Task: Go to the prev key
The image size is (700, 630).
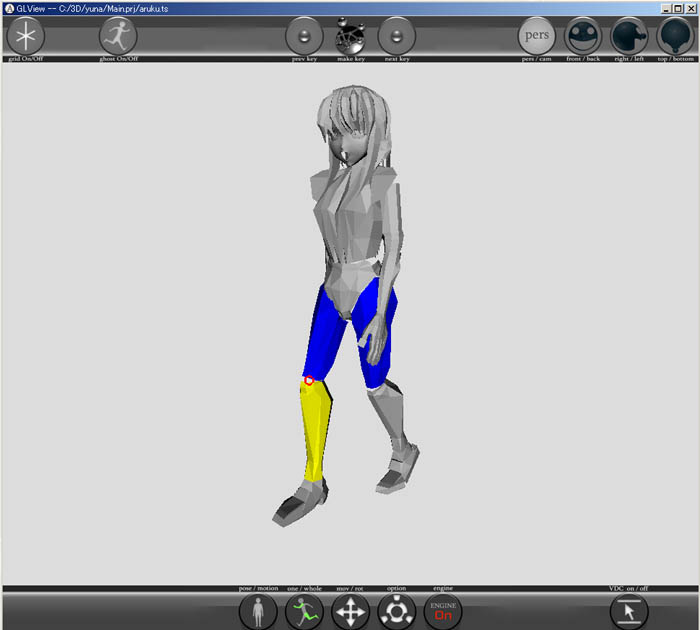Action: (x=304, y=37)
